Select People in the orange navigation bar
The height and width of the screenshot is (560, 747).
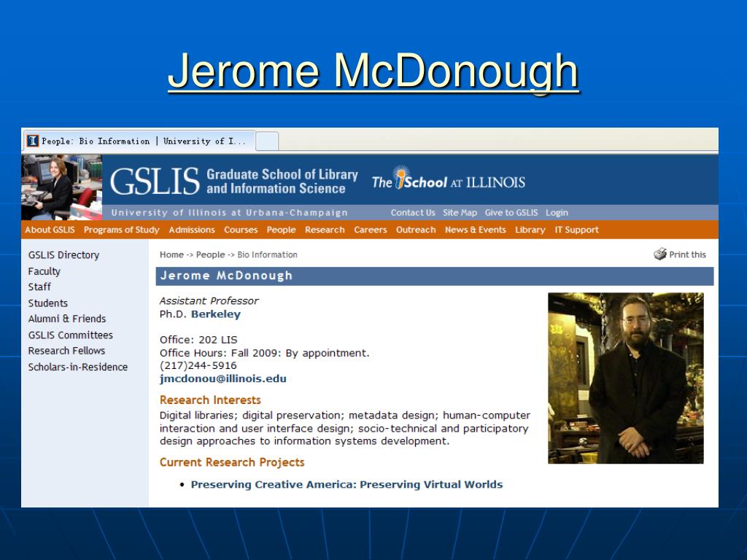281,230
